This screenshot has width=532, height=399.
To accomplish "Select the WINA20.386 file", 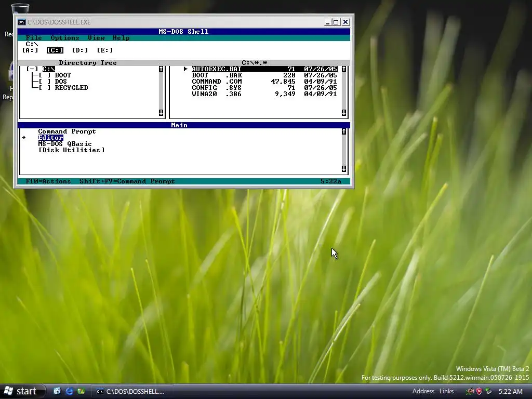I will pyautogui.click(x=264, y=94).
